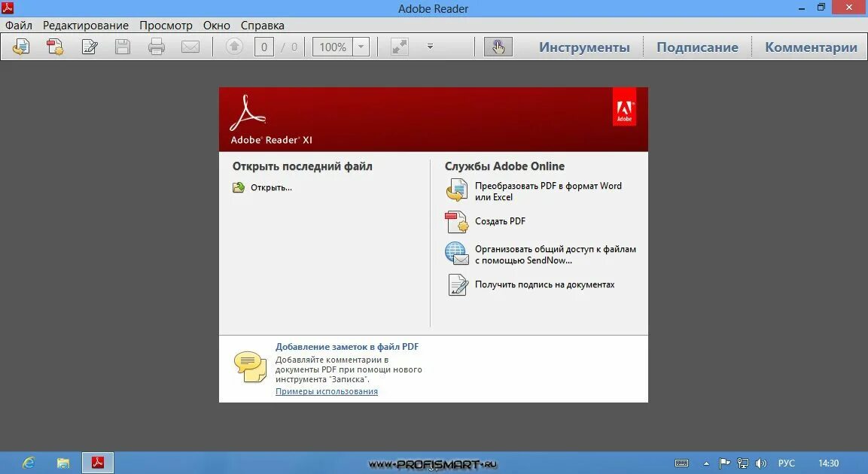This screenshot has width=868, height=474.
Task: Click the Email envelope toolbar icon
Action: tap(190, 47)
